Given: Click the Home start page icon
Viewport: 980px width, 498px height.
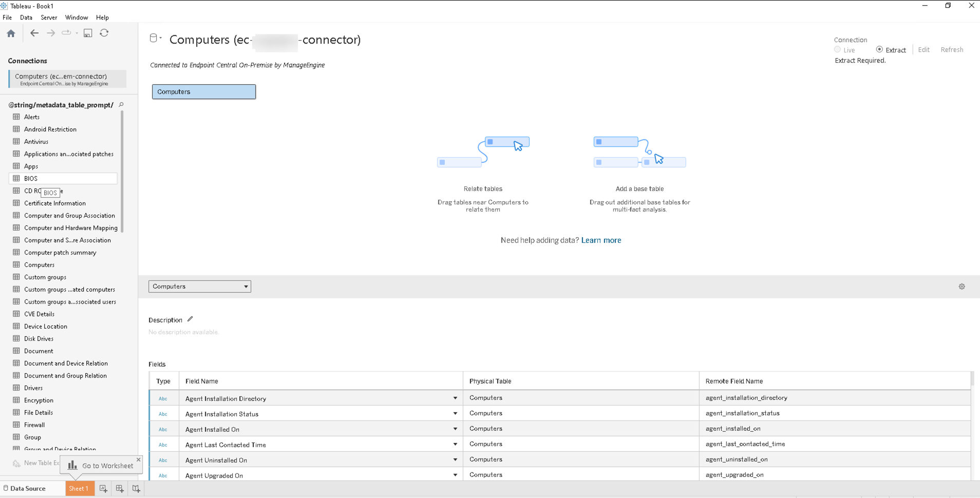Looking at the screenshot, I should 11,33.
